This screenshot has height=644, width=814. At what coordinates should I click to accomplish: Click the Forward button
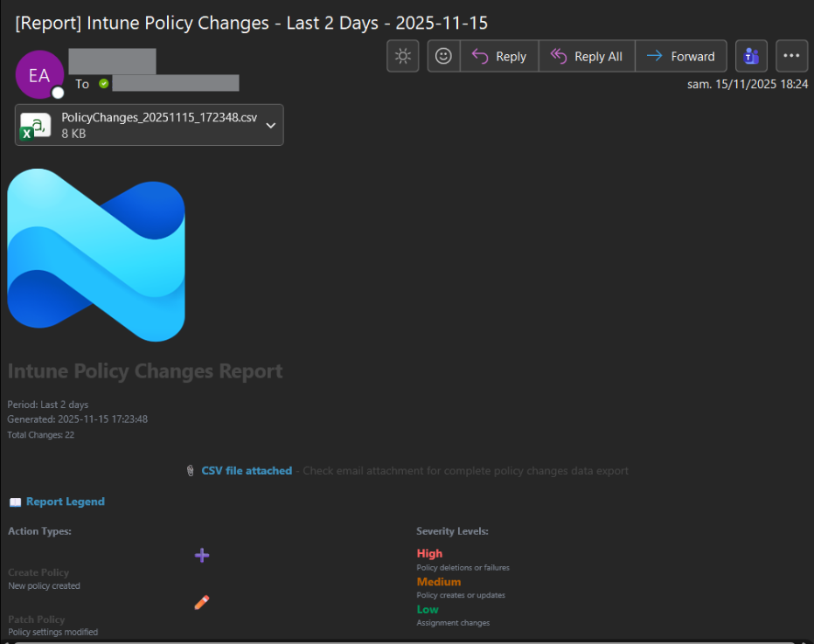click(681, 55)
